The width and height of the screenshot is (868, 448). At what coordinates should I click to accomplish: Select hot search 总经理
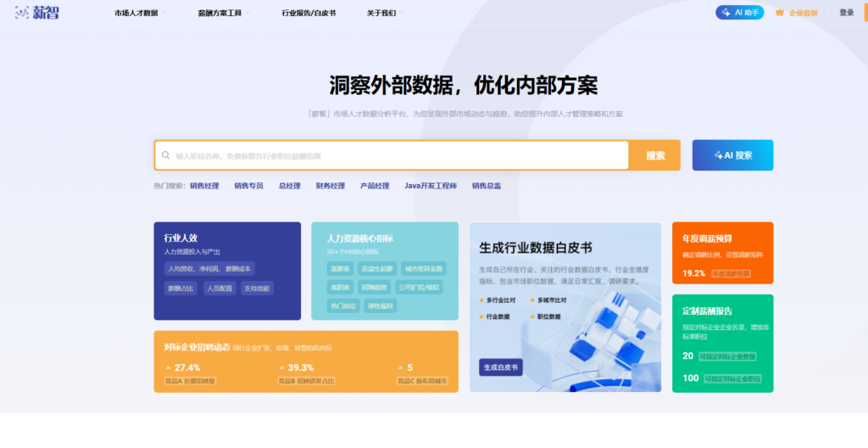[x=290, y=186]
